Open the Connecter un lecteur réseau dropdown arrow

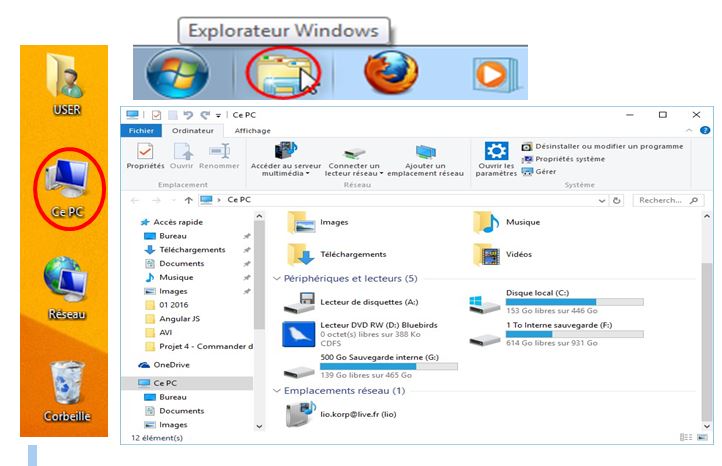(381, 174)
